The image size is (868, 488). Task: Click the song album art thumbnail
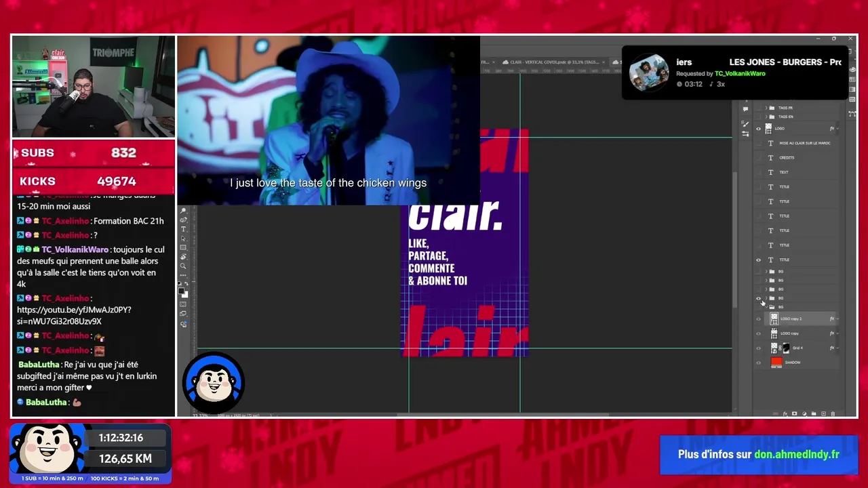point(649,73)
